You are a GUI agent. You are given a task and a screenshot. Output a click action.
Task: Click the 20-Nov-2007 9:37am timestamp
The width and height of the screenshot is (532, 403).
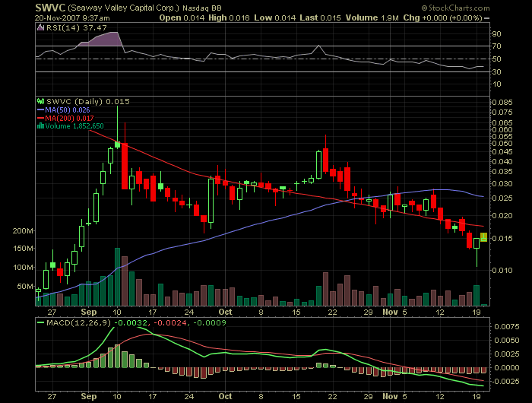coord(72,18)
